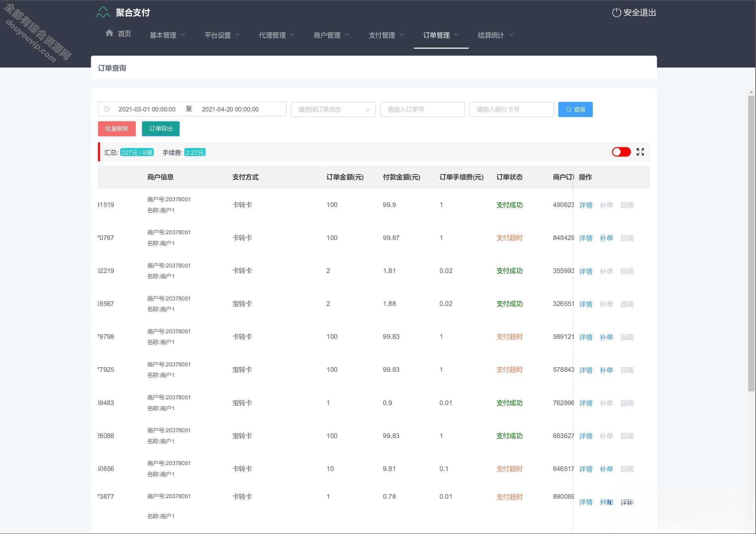756x534 pixels.
Task: Open the 订单管理 menu
Action: pyautogui.click(x=441, y=35)
